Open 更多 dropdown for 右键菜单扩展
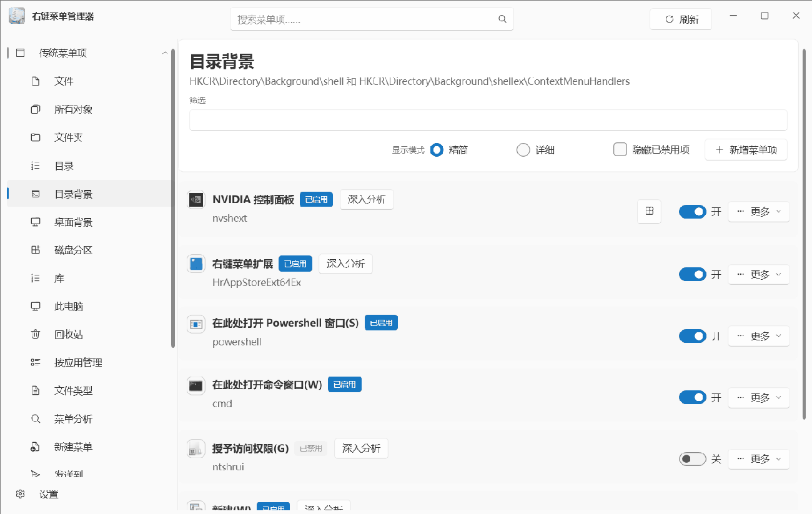 tap(759, 274)
